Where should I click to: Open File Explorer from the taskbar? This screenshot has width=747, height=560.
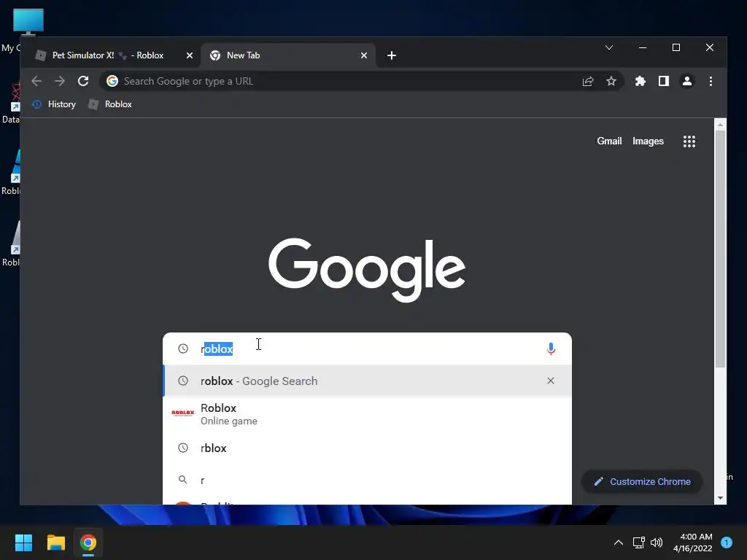(x=55, y=542)
